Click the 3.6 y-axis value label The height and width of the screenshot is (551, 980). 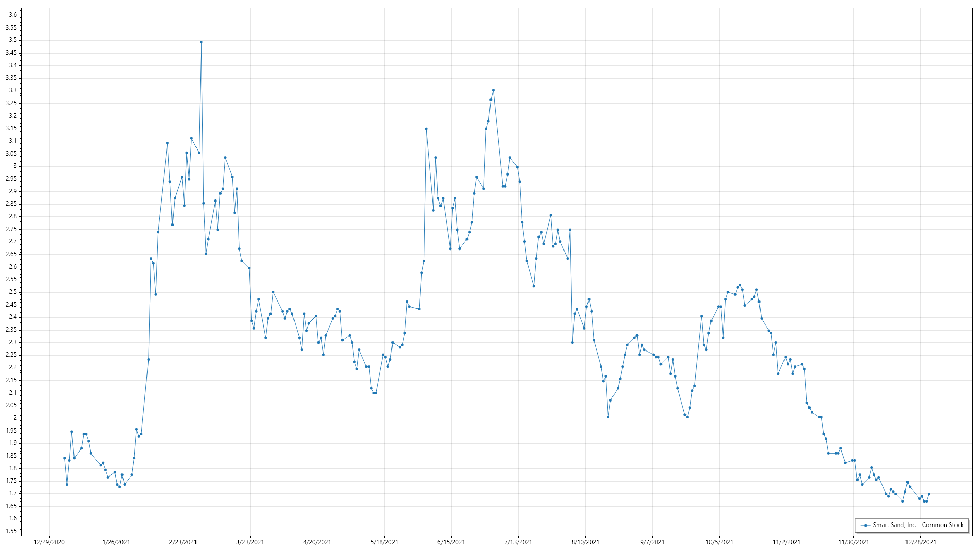click(x=13, y=15)
